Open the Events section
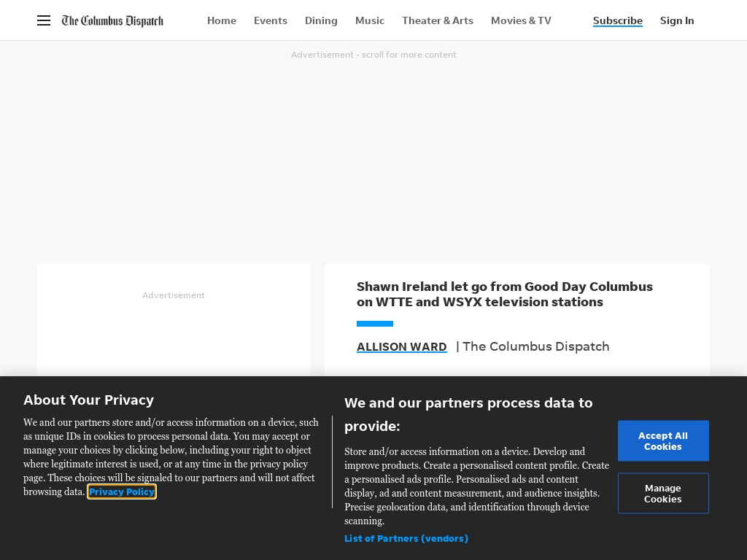Image resolution: width=747 pixels, height=560 pixels. point(270,20)
